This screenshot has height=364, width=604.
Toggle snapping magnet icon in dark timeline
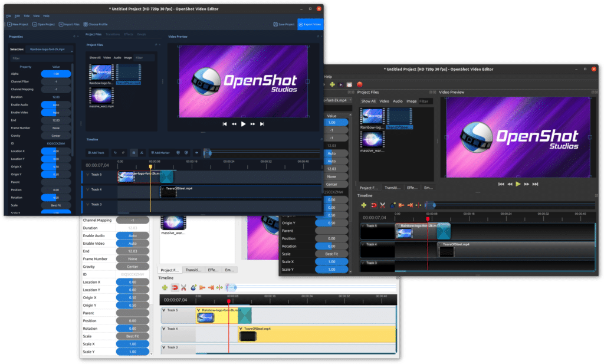373,205
